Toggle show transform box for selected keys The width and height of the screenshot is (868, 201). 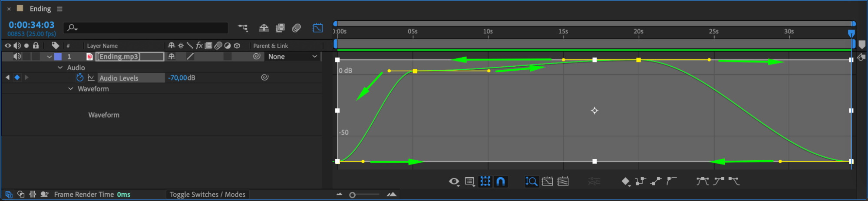click(485, 182)
